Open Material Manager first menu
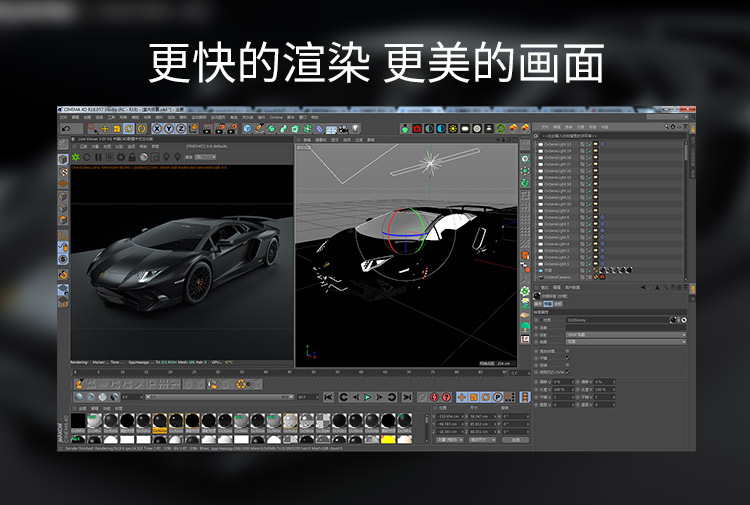 point(82,408)
